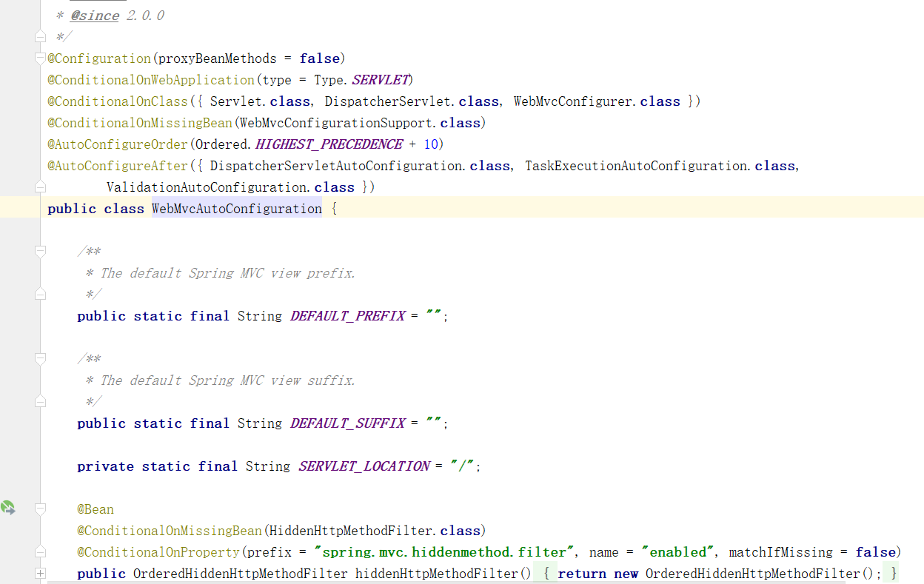
Task: Click the DEFAULT_PREFIX constant name
Action: [x=348, y=316]
